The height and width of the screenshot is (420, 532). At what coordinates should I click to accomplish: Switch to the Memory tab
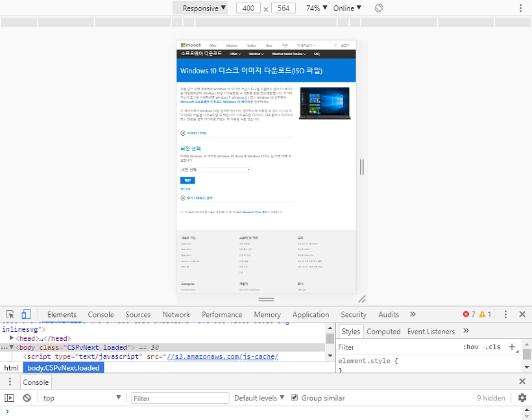tap(267, 314)
